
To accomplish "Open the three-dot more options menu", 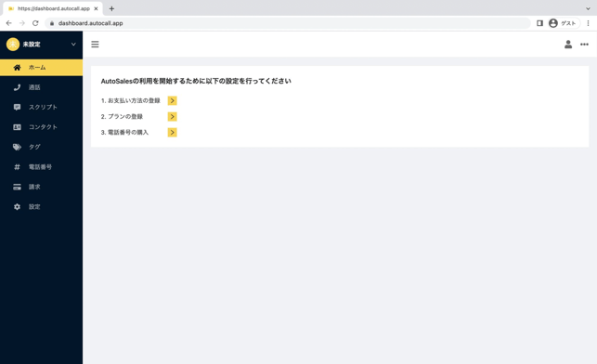I will pyautogui.click(x=584, y=45).
